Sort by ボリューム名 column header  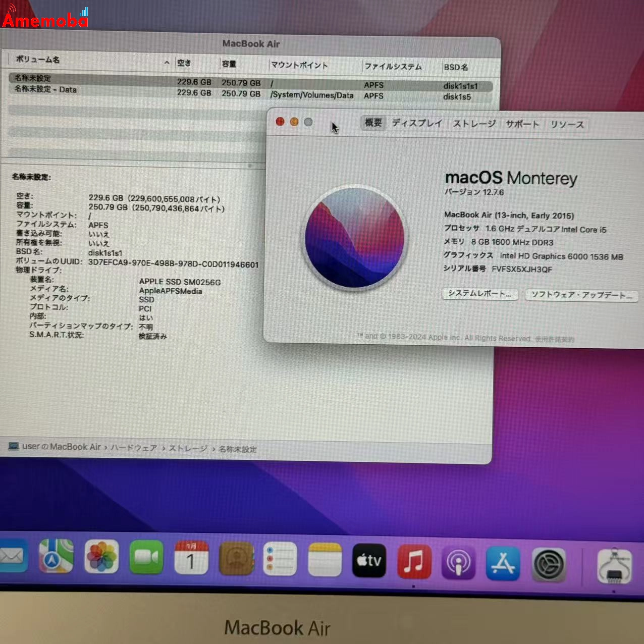[x=38, y=60]
